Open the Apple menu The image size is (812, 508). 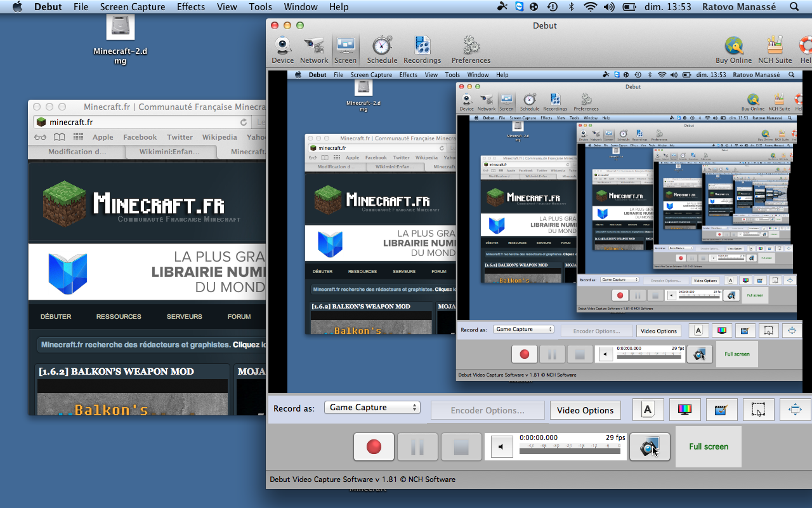point(17,7)
